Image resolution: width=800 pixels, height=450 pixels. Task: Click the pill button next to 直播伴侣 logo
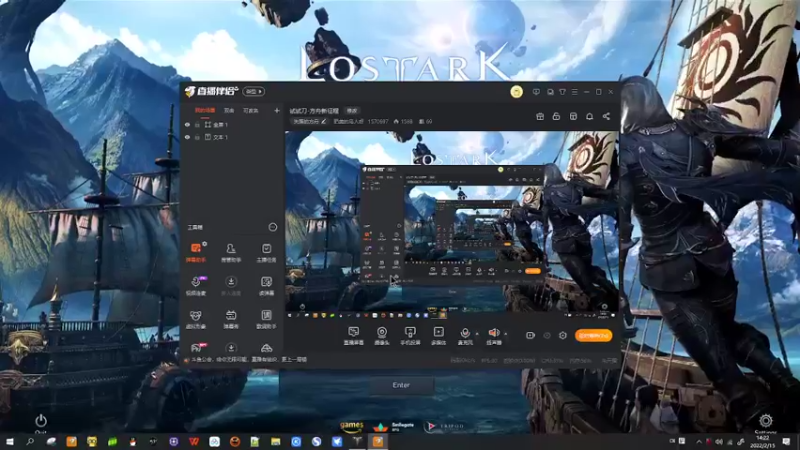click(x=254, y=91)
